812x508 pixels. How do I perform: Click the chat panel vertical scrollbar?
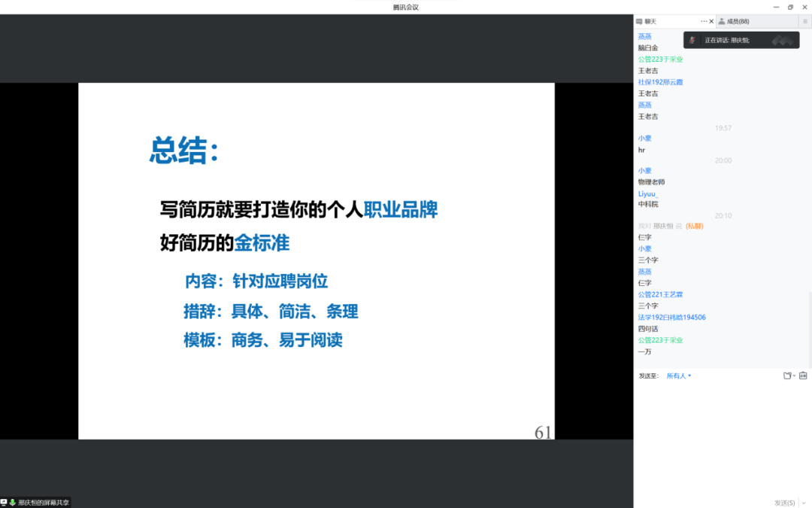(810, 324)
